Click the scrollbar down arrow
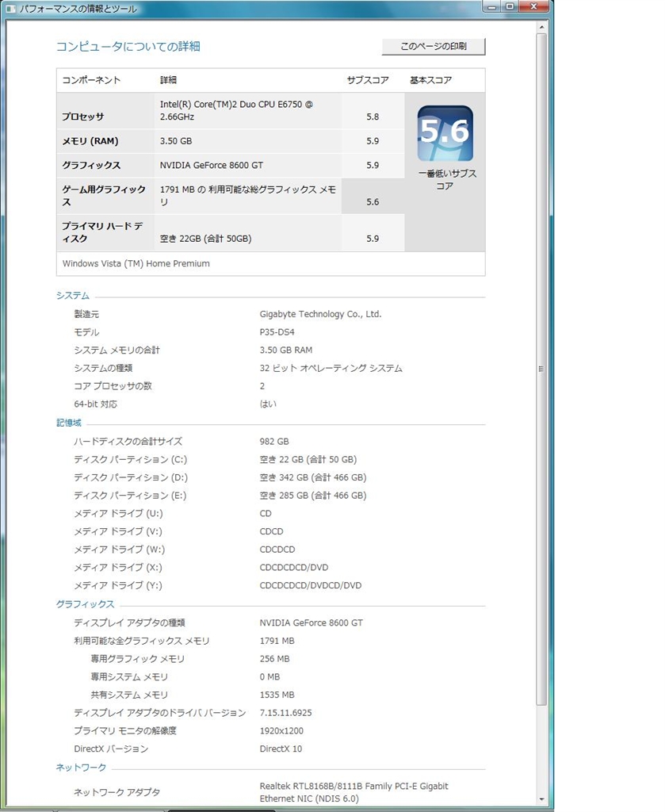This screenshot has width=665, height=812. coord(541,799)
